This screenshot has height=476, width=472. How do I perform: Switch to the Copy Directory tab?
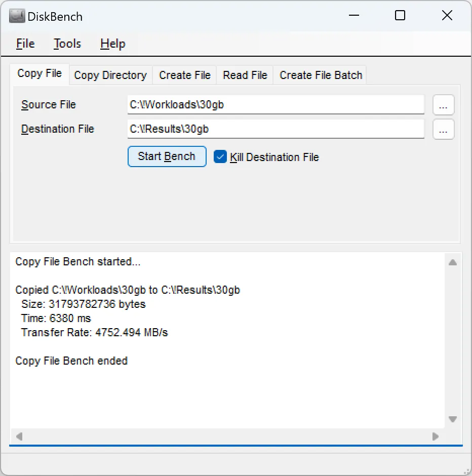[x=110, y=75]
